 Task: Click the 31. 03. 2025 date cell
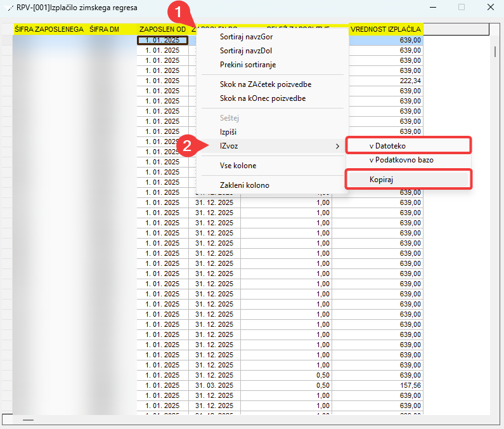[x=214, y=385]
